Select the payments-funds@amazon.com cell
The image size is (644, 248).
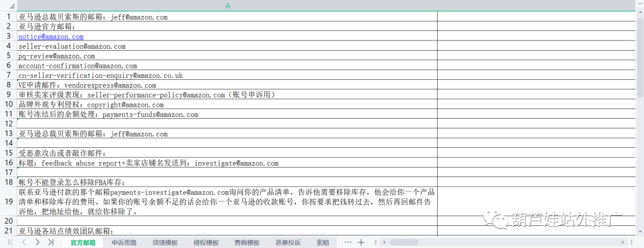point(228,114)
